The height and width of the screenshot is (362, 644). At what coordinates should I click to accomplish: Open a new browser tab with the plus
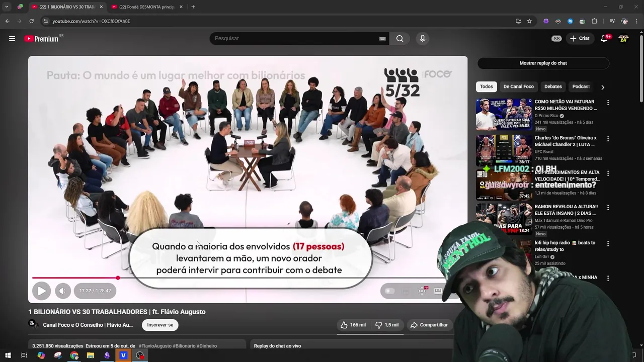pos(193,7)
